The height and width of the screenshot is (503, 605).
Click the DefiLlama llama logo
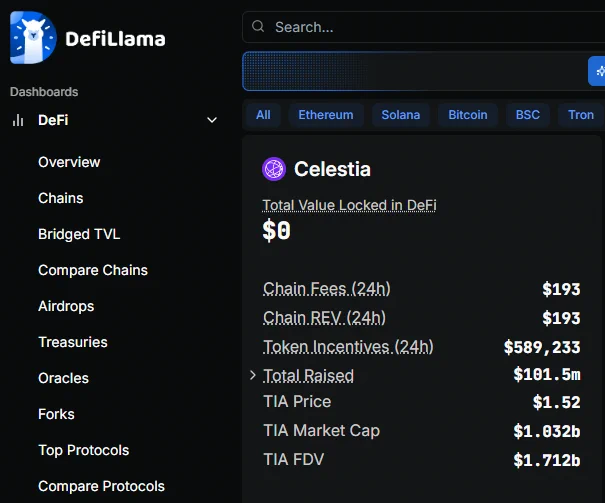pos(33,37)
